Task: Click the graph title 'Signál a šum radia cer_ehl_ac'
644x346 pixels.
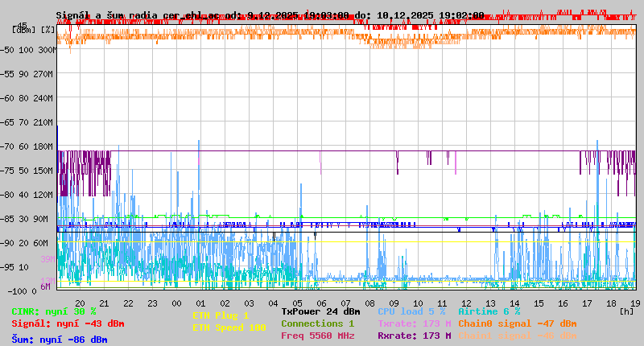Action: click(x=137, y=15)
